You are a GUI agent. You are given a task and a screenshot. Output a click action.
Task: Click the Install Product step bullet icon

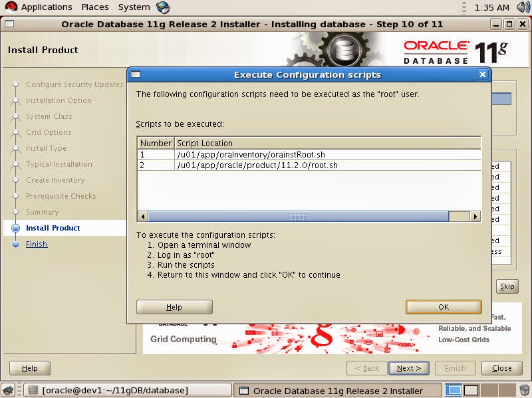15,228
